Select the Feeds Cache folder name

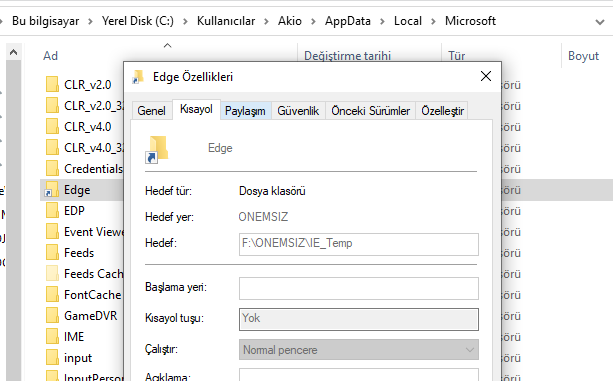point(93,274)
